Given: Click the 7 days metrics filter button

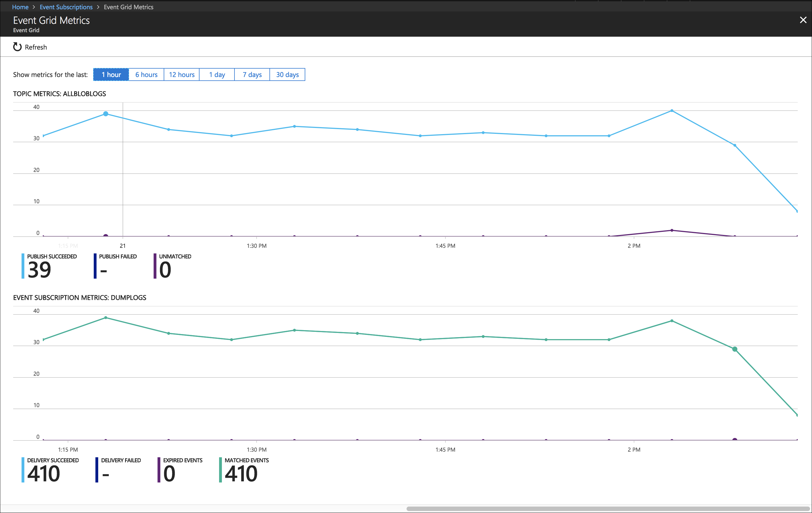Looking at the screenshot, I should (x=252, y=74).
